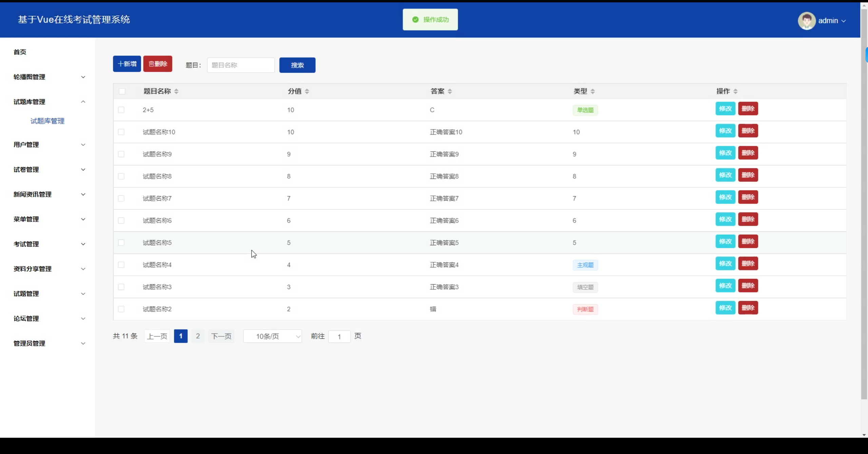Open the 考试管理 sidebar menu

point(47,244)
